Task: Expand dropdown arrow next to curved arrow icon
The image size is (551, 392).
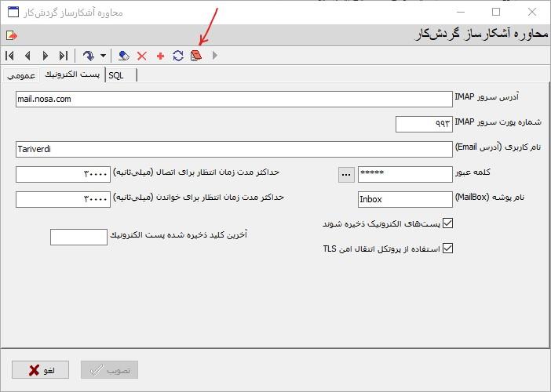Action: [103, 56]
